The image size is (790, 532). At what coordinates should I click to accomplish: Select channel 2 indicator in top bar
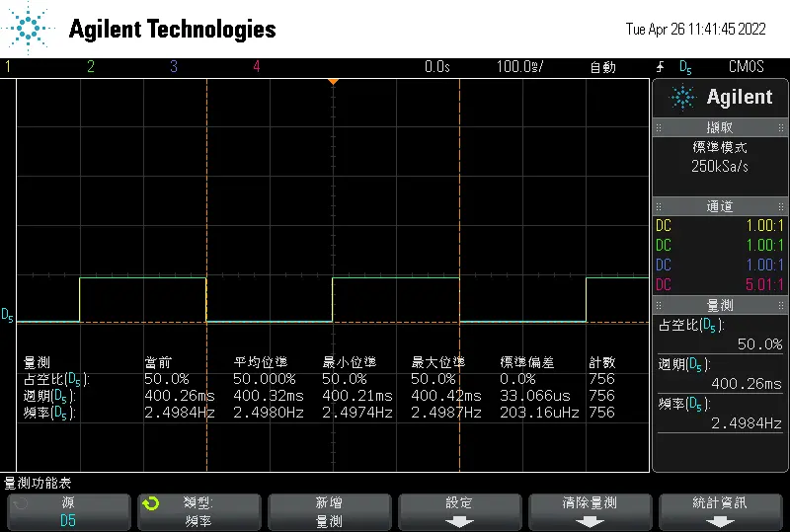point(91,66)
